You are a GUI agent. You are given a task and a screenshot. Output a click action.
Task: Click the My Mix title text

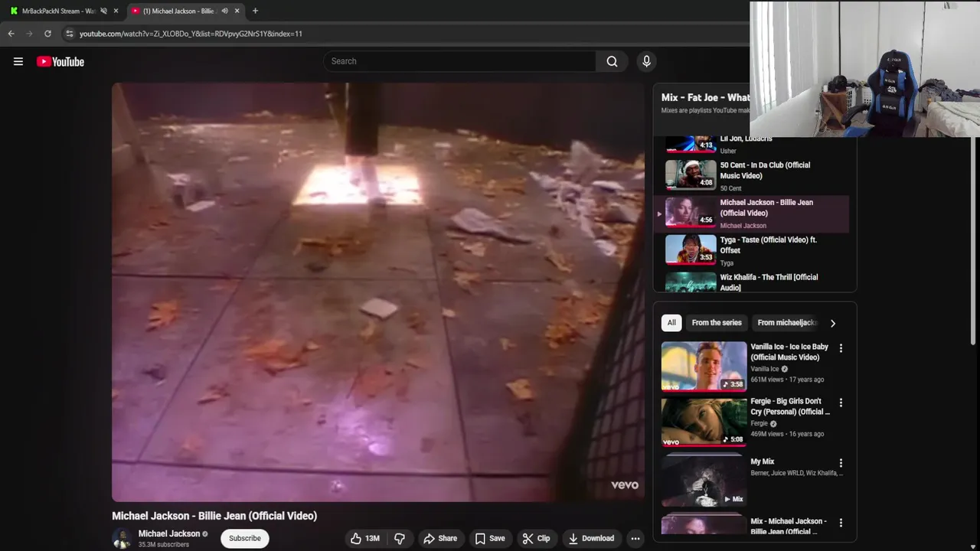tap(763, 461)
